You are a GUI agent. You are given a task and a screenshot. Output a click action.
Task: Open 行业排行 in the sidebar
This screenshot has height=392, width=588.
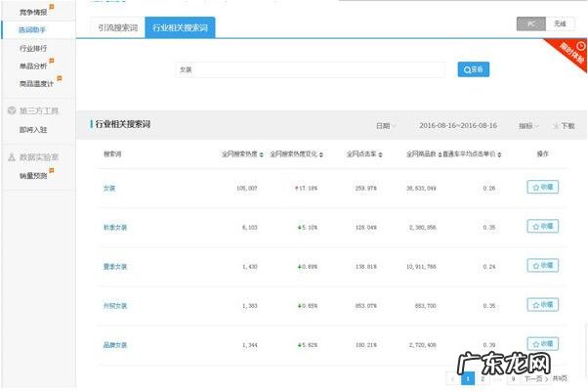pos(33,49)
